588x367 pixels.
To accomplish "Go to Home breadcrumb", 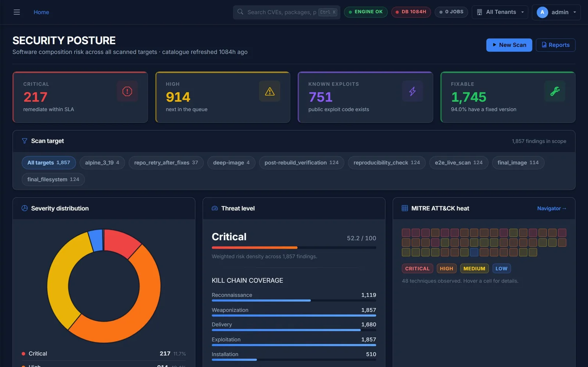I will [x=41, y=12].
